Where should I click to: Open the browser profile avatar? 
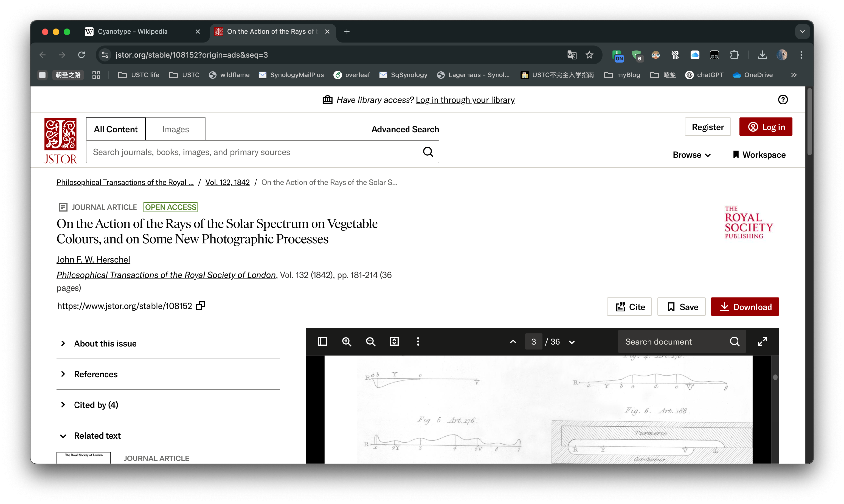(x=782, y=55)
